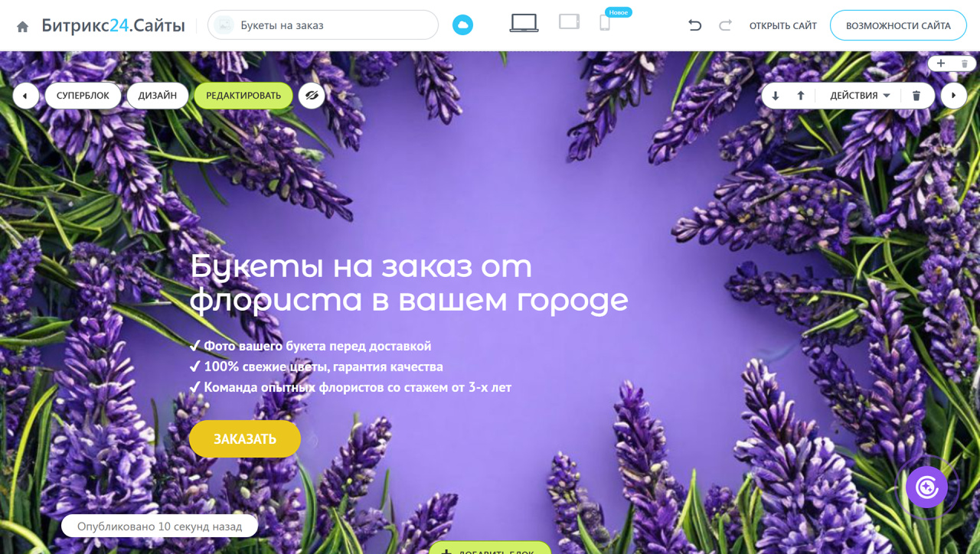Click the plus icon above block actions
980x554 pixels.
click(x=941, y=64)
